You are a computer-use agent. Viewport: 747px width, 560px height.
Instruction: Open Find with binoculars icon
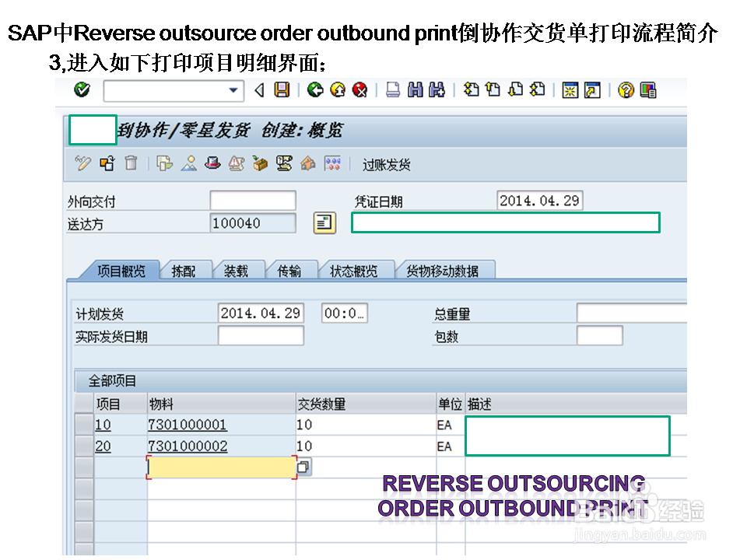pyautogui.click(x=416, y=89)
